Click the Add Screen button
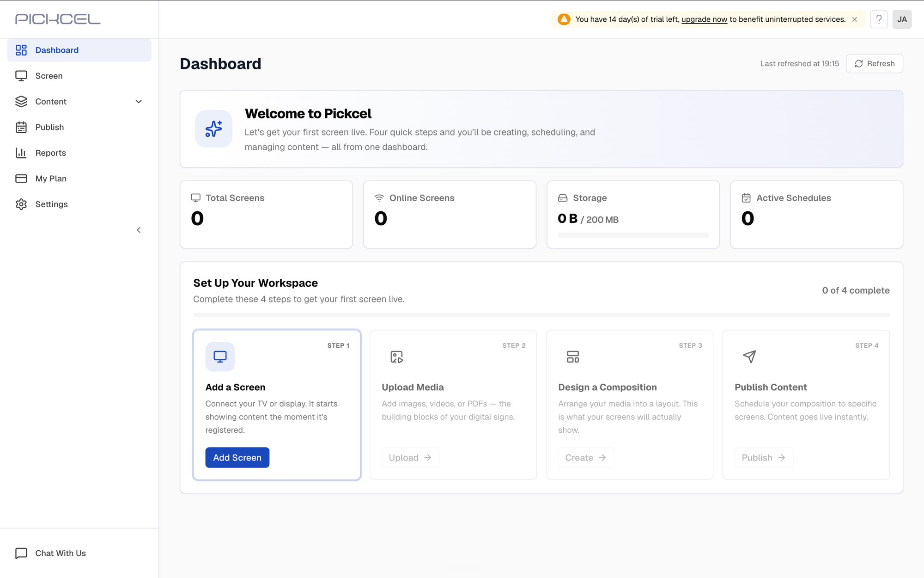The height and width of the screenshot is (578, 924). click(x=237, y=457)
